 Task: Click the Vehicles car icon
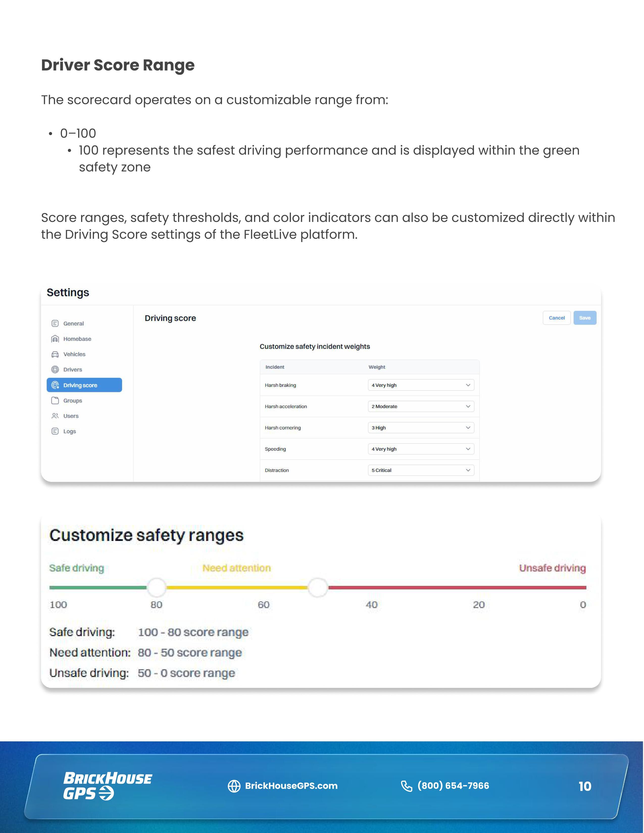tap(55, 354)
